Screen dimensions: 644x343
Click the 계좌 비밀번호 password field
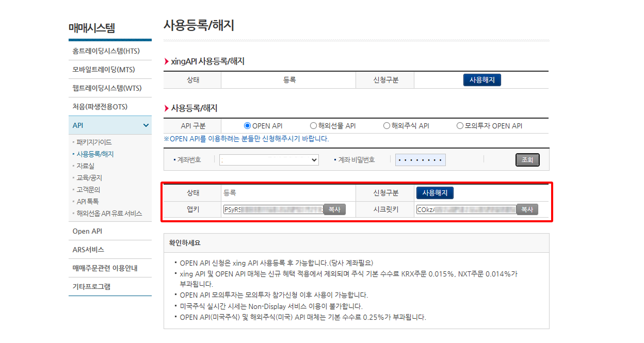[421, 160]
